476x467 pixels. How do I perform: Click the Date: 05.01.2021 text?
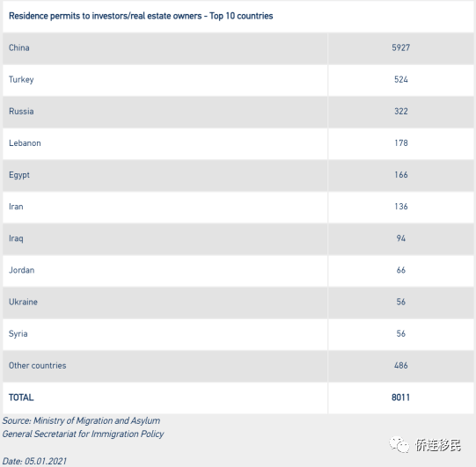click(x=34, y=461)
